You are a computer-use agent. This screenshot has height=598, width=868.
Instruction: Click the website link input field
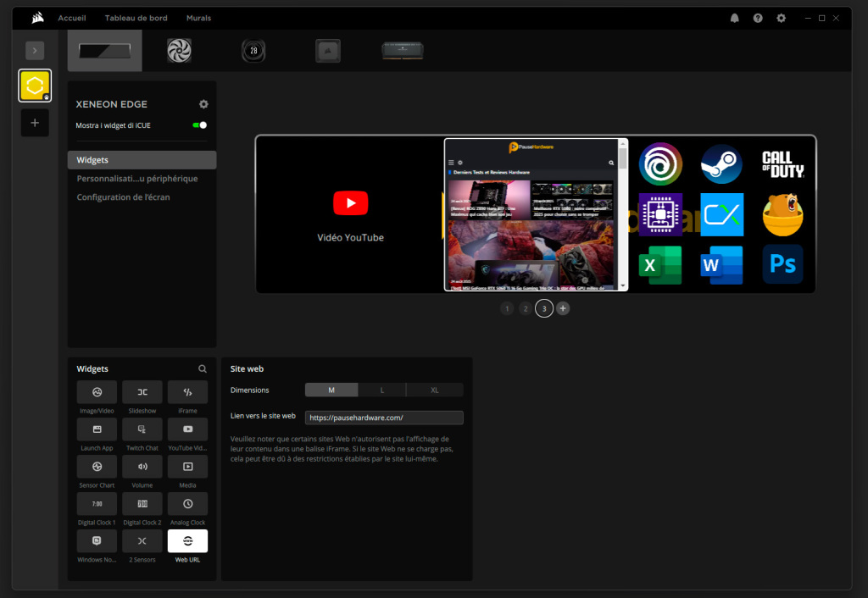384,418
